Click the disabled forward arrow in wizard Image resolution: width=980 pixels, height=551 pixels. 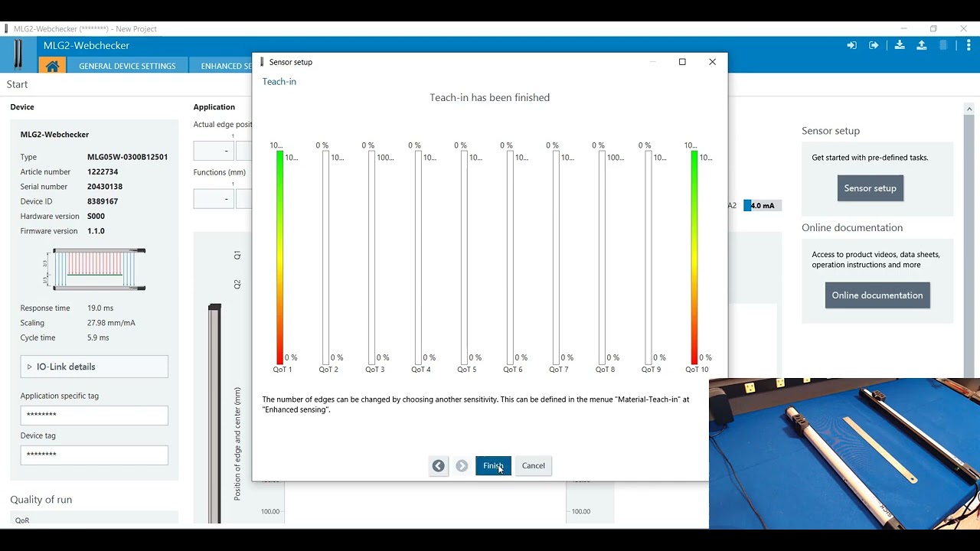point(462,465)
